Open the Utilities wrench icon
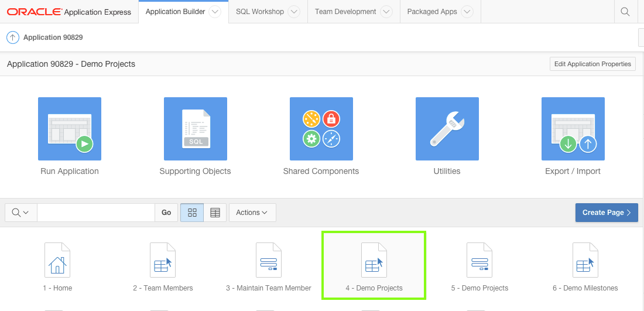Screen dimensions: 644x311 [x=447, y=129]
